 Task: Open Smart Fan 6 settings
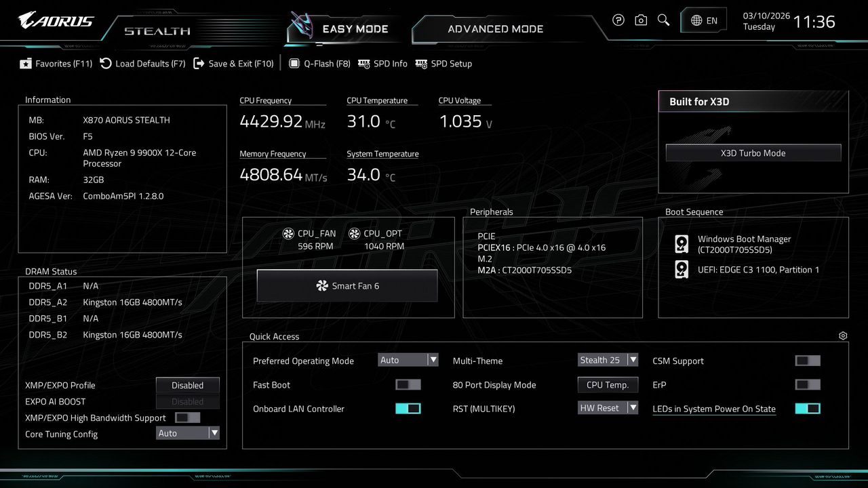347,285
